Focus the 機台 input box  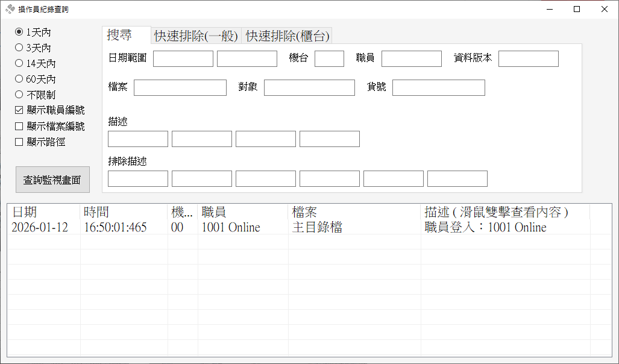pos(329,58)
